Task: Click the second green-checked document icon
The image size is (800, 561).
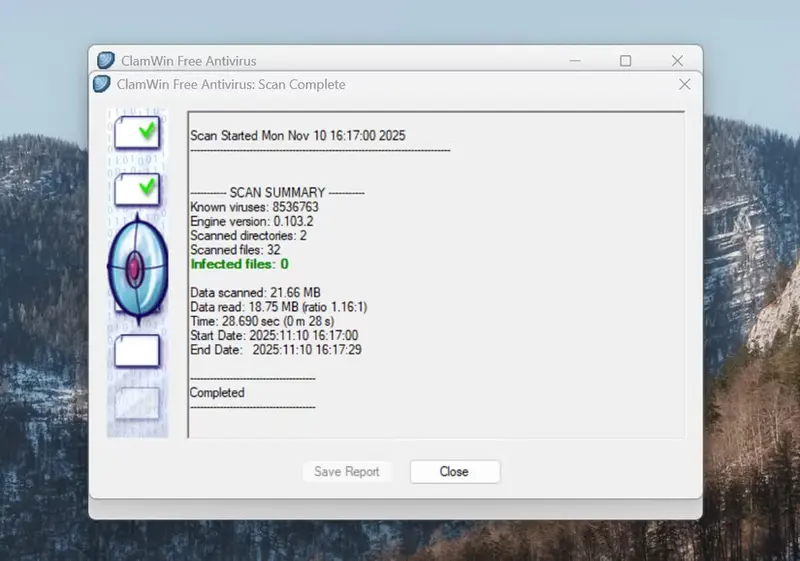Action: [137, 188]
